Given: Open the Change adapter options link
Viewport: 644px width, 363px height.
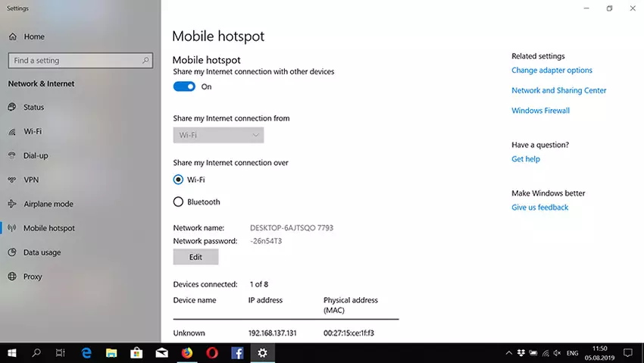Looking at the screenshot, I should pos(552,70).
